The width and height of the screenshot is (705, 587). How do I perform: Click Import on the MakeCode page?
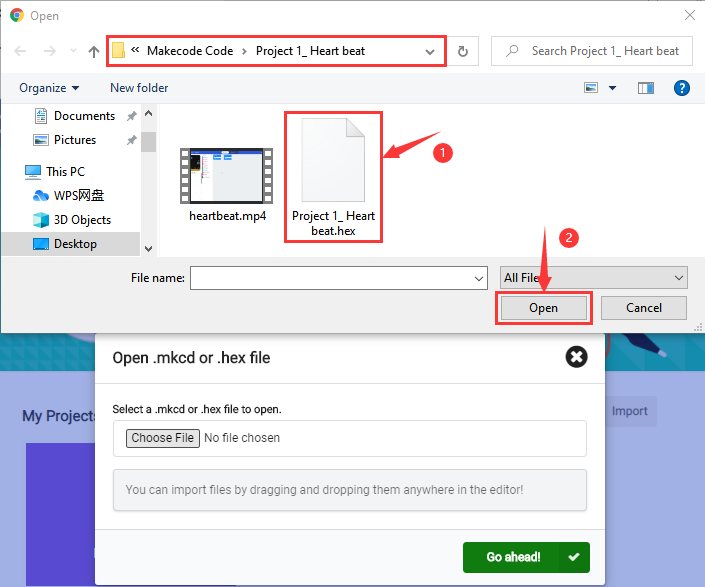pos(629,411)
